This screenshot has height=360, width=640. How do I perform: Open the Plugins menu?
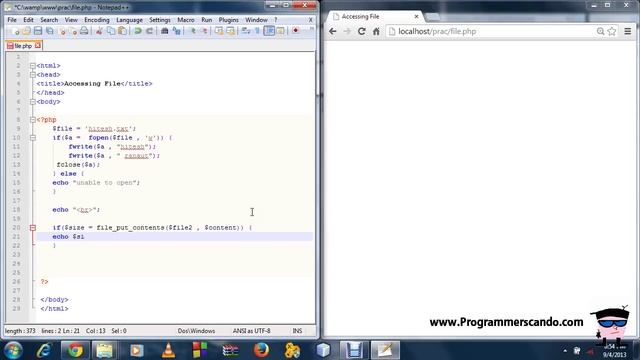[x=229, y=20]
